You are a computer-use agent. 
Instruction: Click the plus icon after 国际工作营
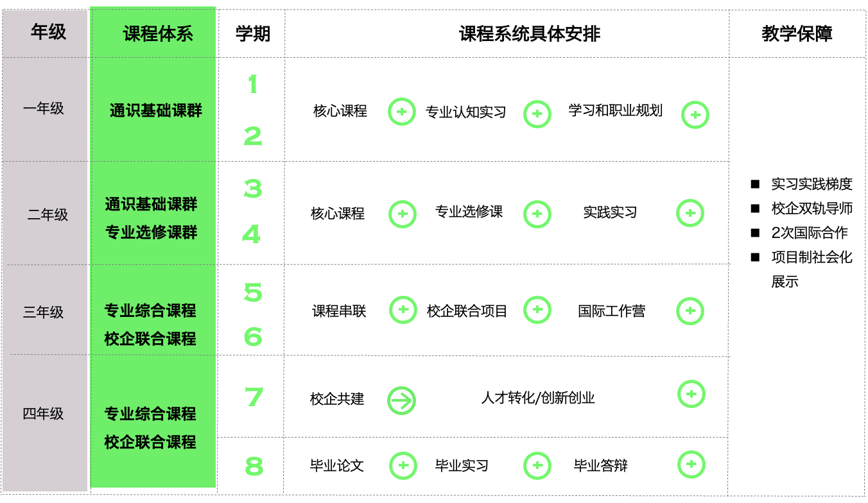(690, 311)
